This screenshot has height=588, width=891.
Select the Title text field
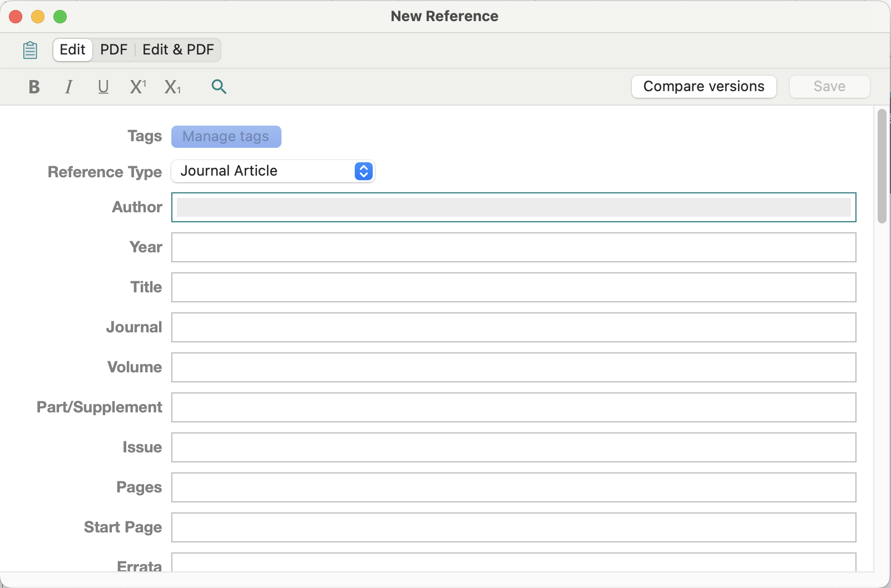click(x=513, y=287)
